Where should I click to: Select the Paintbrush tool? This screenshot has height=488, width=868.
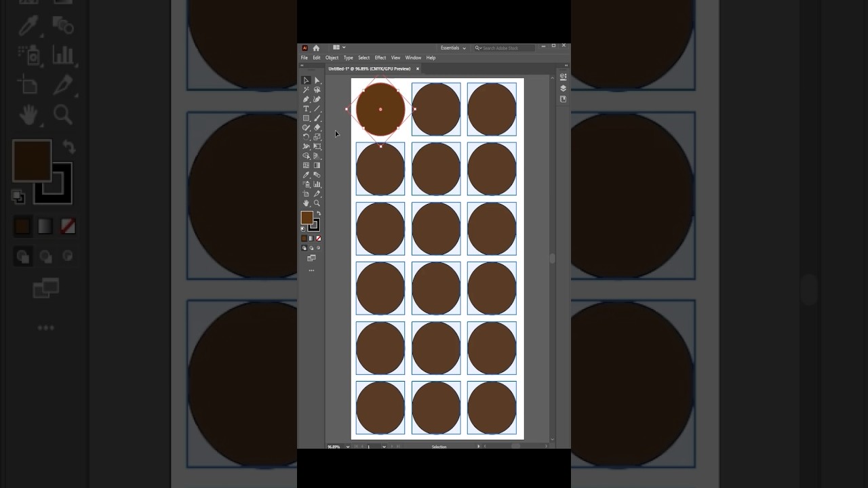317,118
